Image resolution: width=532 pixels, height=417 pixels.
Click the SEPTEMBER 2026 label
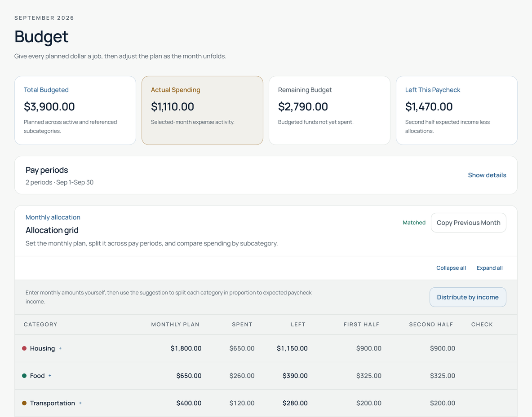click(44, 18)
